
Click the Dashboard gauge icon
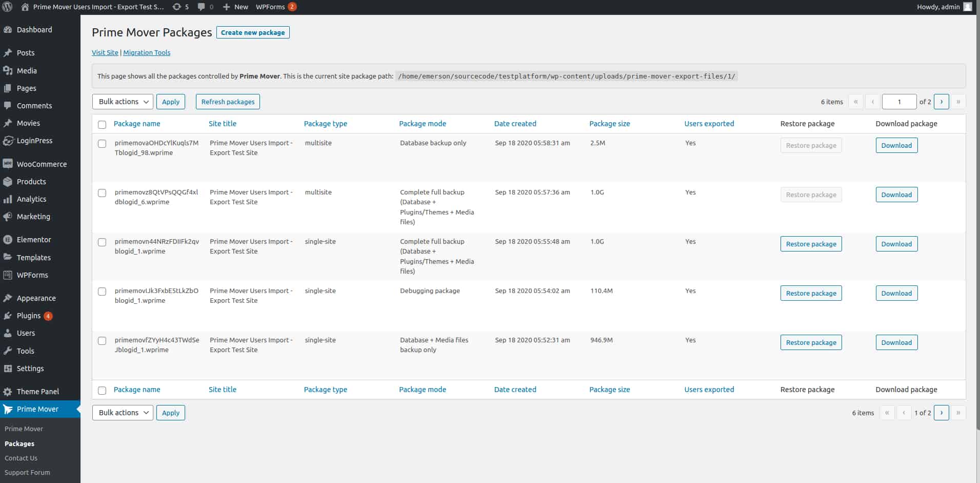pos(8,30)
